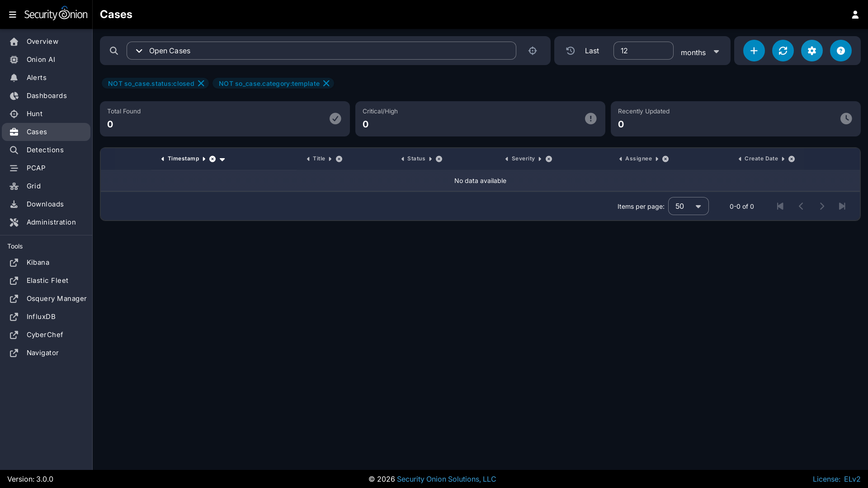Image resolution: width=868 pixels, height=488 pixels.
Task: Click the Last 12 time value input
Action: click(x=643, y=51)
